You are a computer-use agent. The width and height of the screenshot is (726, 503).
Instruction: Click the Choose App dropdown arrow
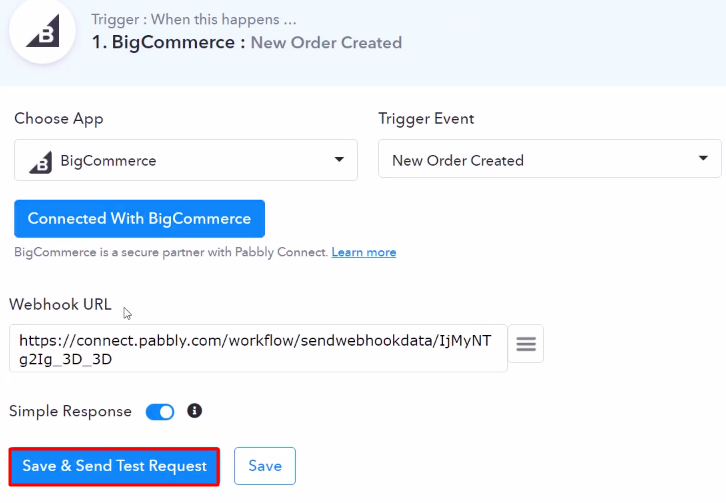point(338,159)
